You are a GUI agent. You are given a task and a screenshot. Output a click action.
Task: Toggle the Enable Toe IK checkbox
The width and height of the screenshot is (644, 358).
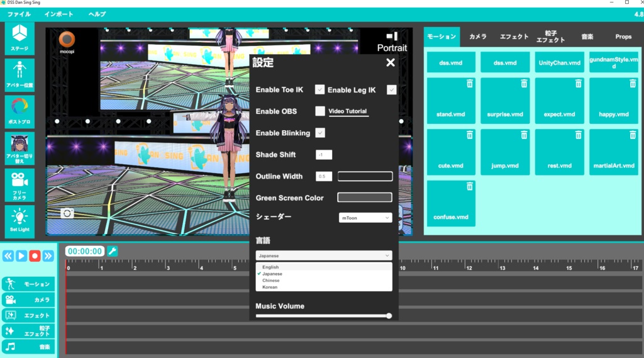[x=319, y=89]
